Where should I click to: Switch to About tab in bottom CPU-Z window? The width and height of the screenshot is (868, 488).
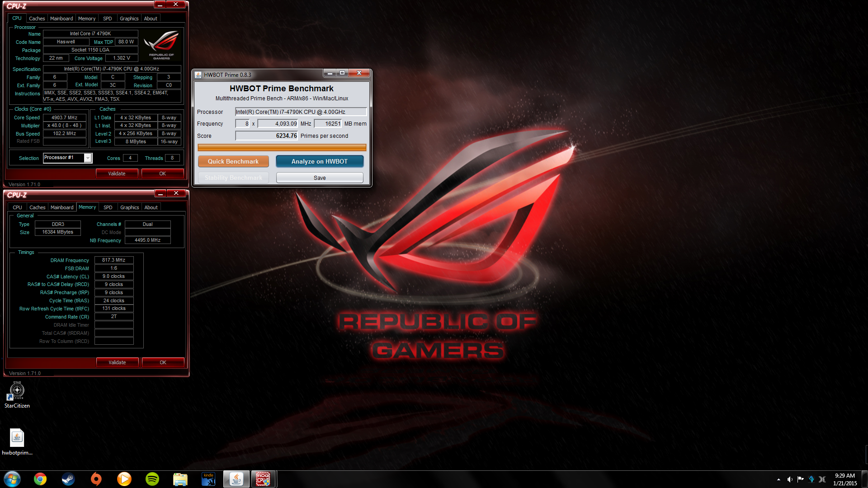(151, 207)
